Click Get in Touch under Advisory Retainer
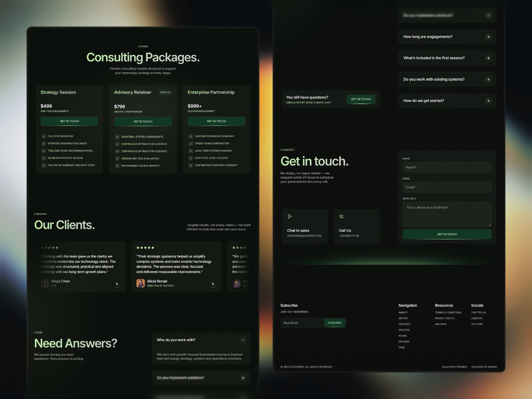 pyautogui.click(x=143, y=122)
